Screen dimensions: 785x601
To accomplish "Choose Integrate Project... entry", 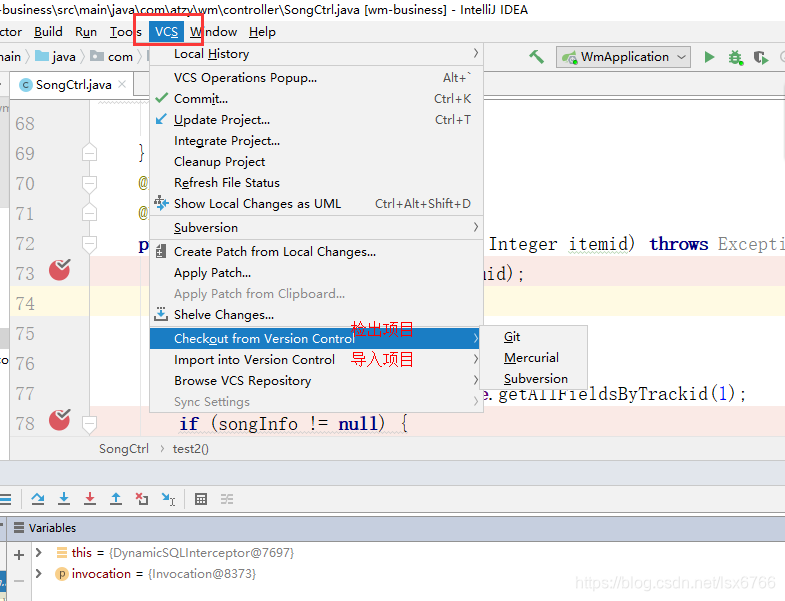I will click(316, 141).
